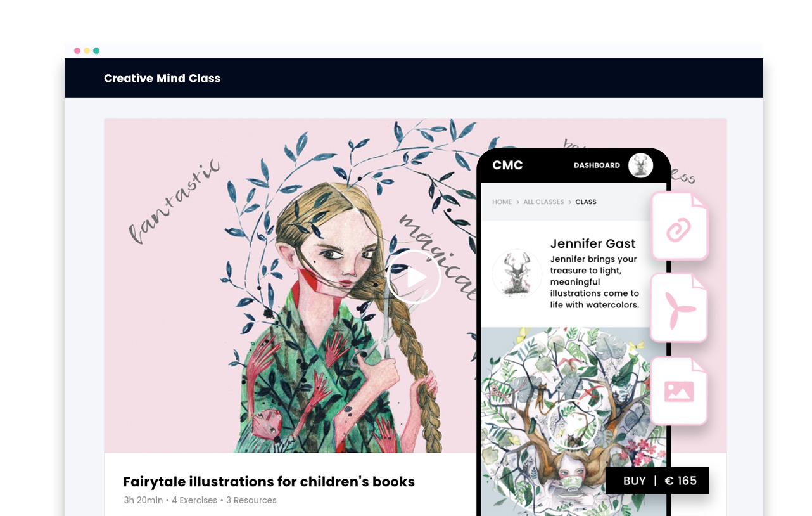Screen dimensions: 812x516
Task: Click the BUY € 165 button
Action: (657, 481)
